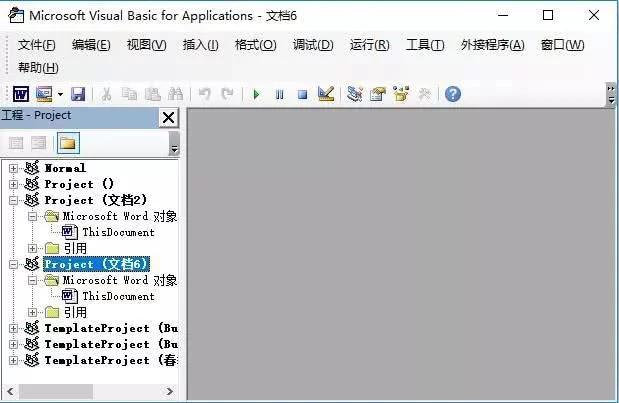The width and height of the screenshot is (619, 403).
Task: Click the View Code icon in Project pane
Action: click(x=16, y=143)
